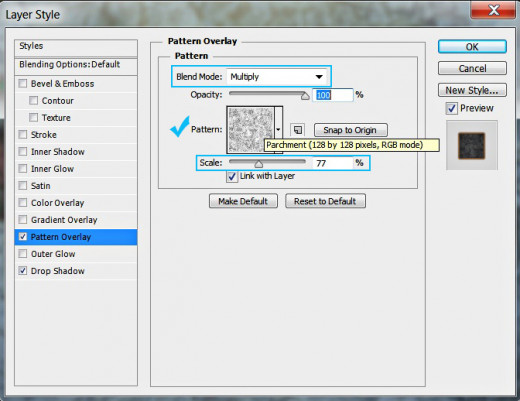Click the Make Default button
The width and height of the screenshot is (520, 401).
click(243, 201)
